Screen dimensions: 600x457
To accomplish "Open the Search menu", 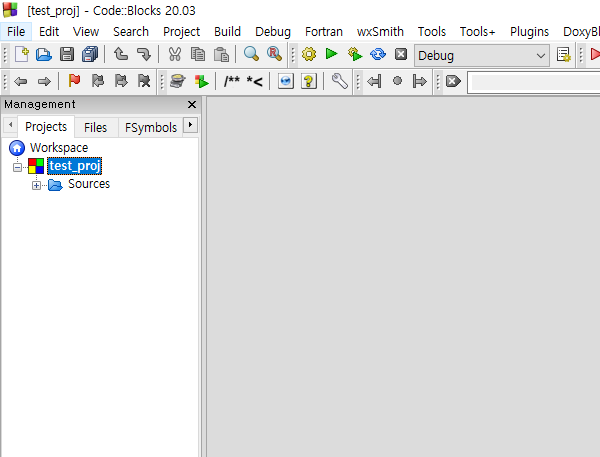I will 131,31.
